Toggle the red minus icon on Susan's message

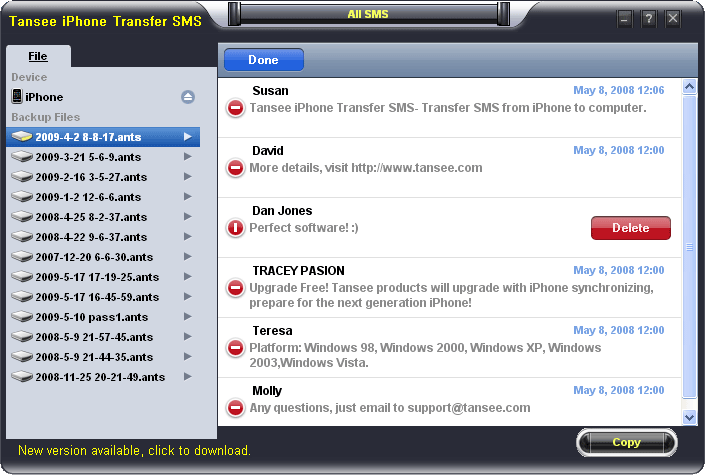tap(235, 108)
